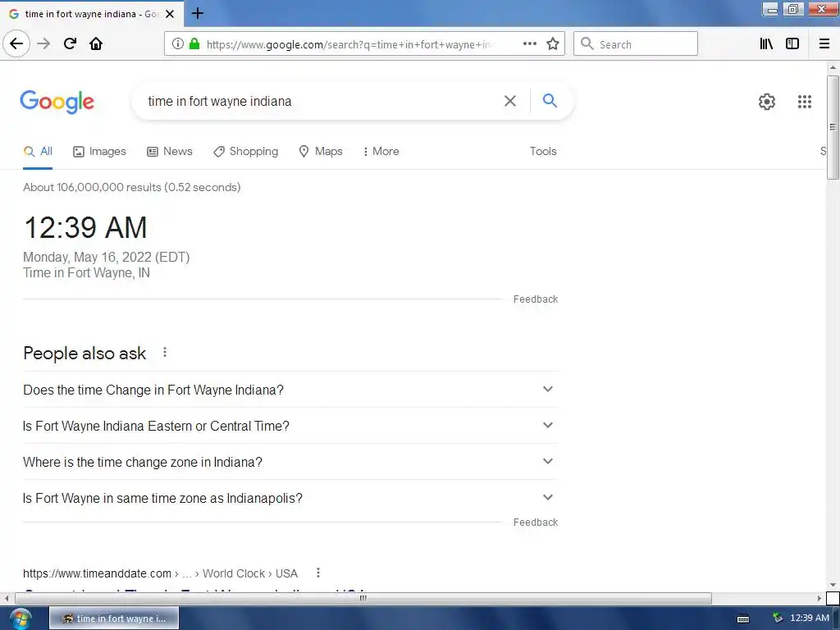Screen dimensions: 840x630
Task: Go back to the previous page
Action: (16, 43)
